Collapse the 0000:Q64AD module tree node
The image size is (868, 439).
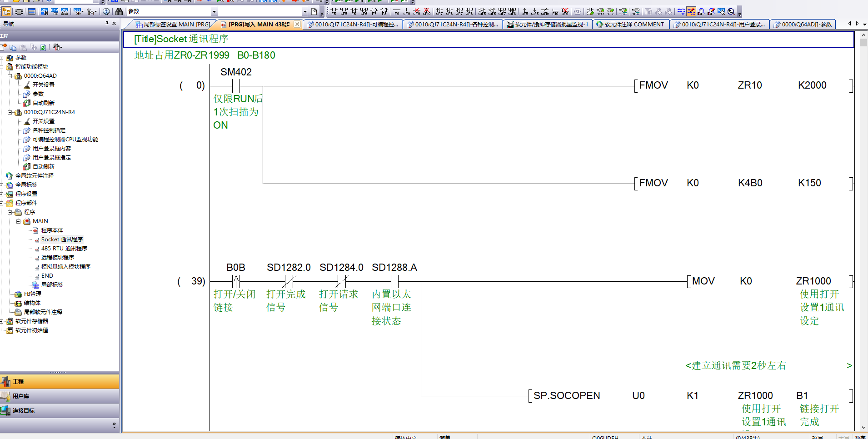(x=10, y=76)
